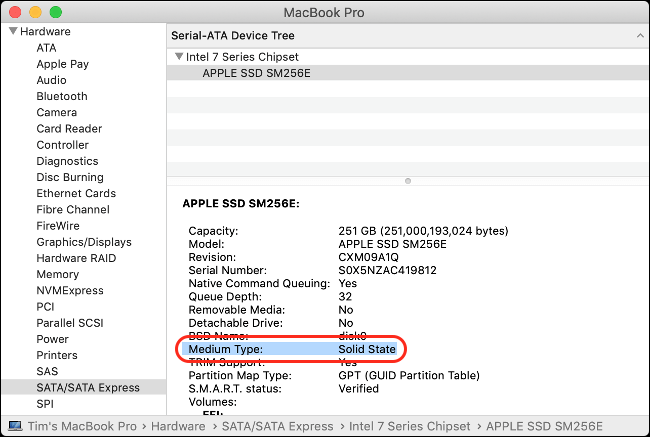Viewport: 650px width, 437px height.
Task: Click the pane divider handle dot
Action: pos(408,181)
